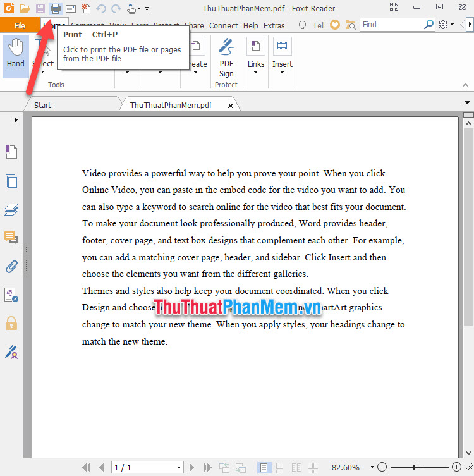Click the zoom slider handle
The height and width of the screenshot is (476, 474).
tap(414, 467)
